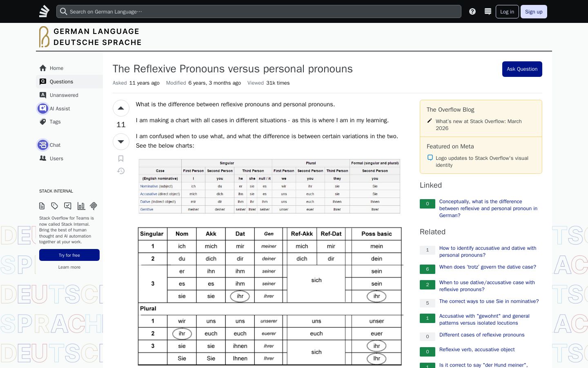Screen dimensions: 588x368
Task: Click the checkmark message icon under Stack Internal
Action: 68,206
